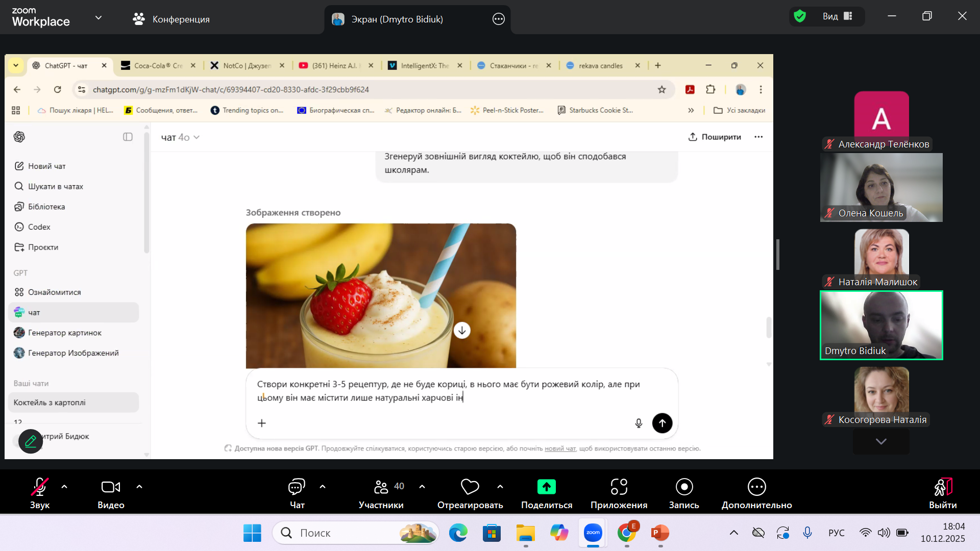Open Zoom Reactions heart icon
Screen dimensions: 980x551
(x=470, y=487)
